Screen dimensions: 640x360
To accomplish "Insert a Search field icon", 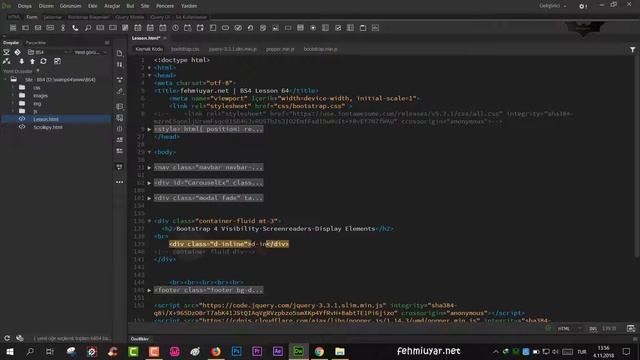I will [88, 28].
